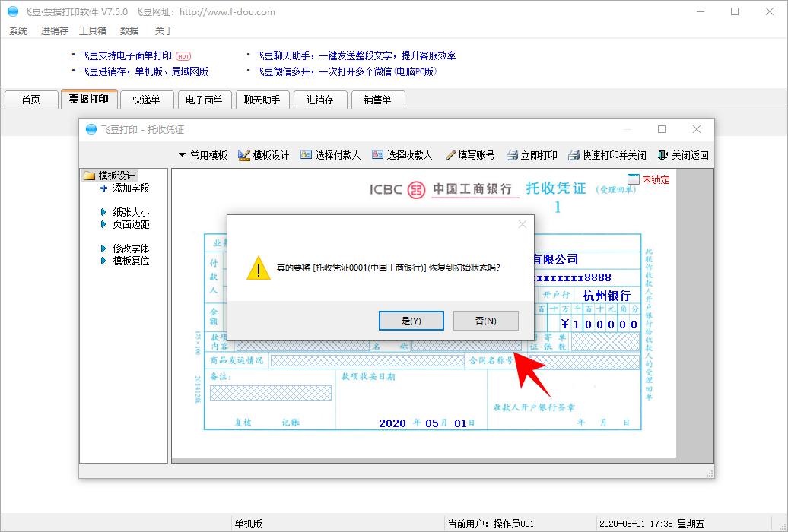Click the arrow beside 修改字体
788x532 pixels.
pyautogui.click(x=103, y=249)
